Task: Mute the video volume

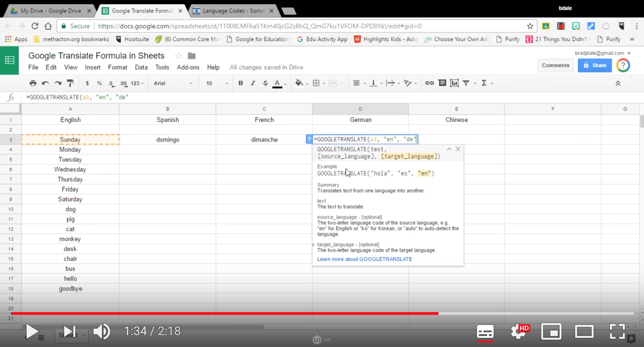Action: point(101,331)
